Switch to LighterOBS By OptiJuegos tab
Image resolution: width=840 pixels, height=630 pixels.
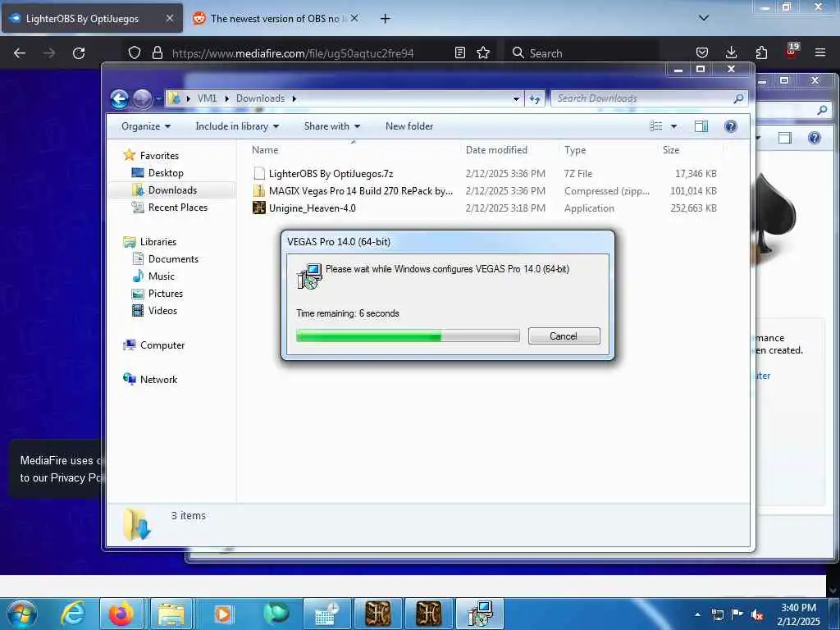coord(92,18)
